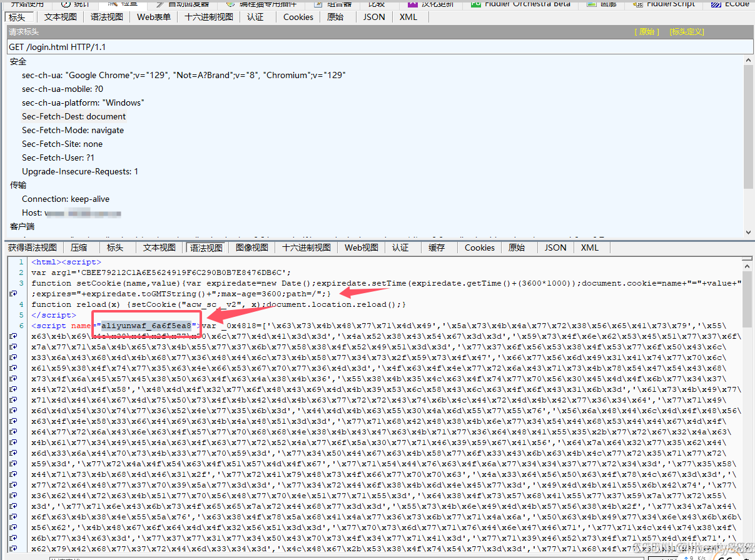Open the response 标头 tab

pyautogui.click(x=115, y=247)
